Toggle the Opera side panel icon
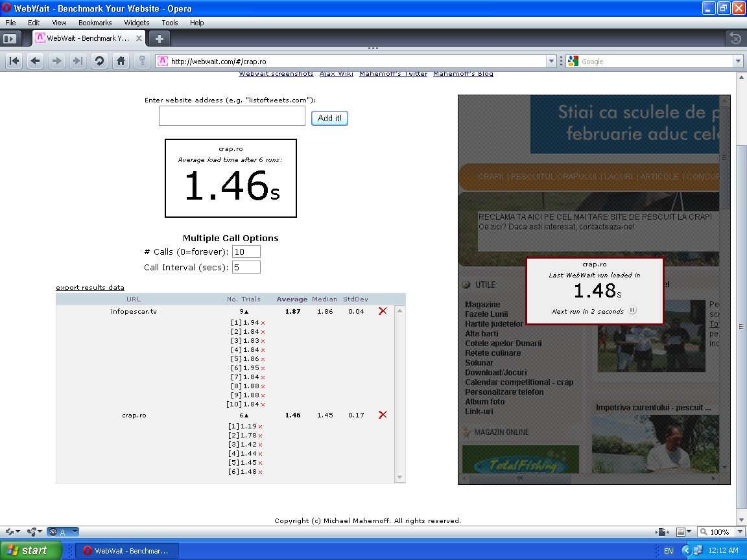This screenshot has width=747, height=560. (9, 38)
